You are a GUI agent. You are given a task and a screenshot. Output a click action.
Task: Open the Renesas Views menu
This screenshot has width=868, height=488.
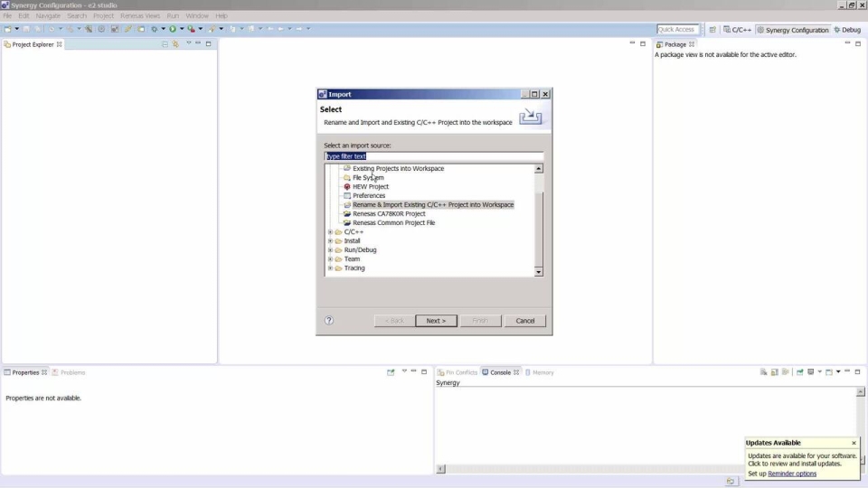140,15
